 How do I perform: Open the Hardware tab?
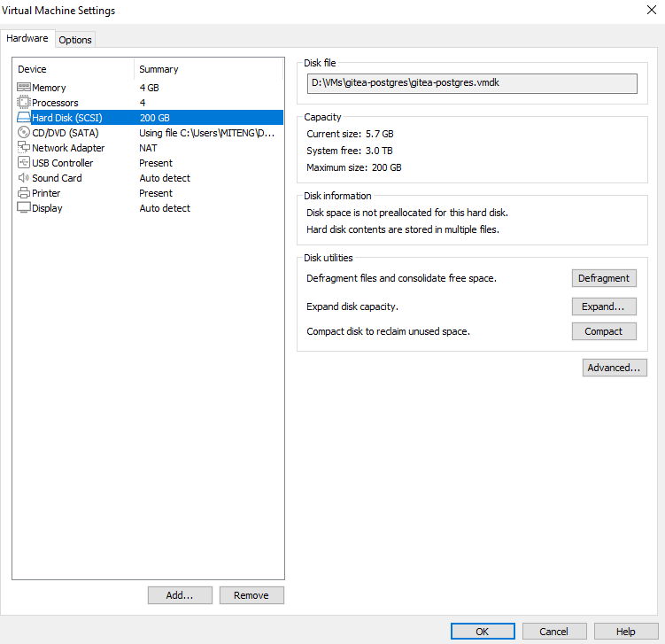click(x=28, y=39)
